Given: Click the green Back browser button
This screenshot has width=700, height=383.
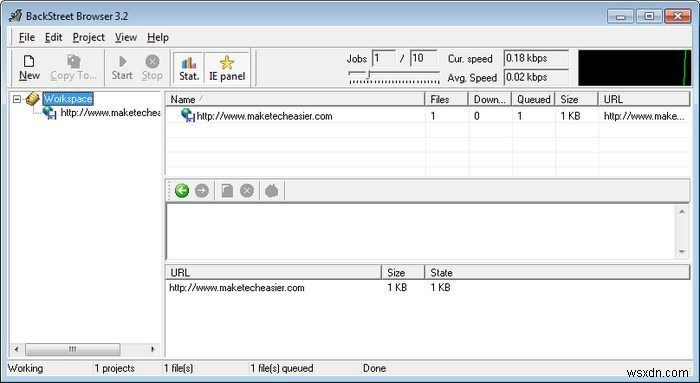Looking at the screenshot, I should 182,191.
